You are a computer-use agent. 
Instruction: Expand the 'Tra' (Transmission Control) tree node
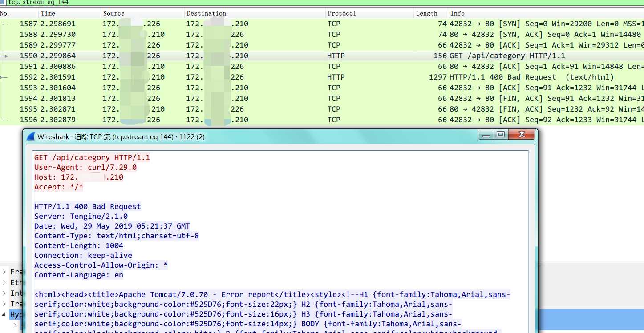[x=4, y=304]
